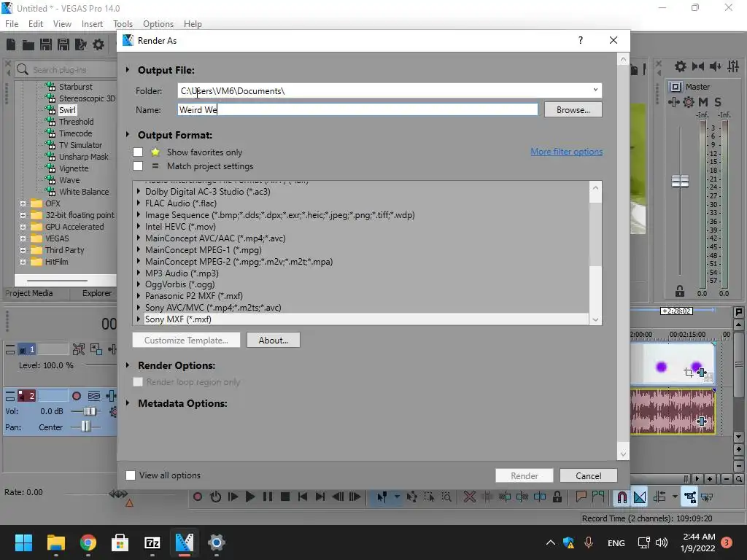The width and height of the screenshot is (747, 560).
Task: Click the Insert Marker icon
Action: 581,497
